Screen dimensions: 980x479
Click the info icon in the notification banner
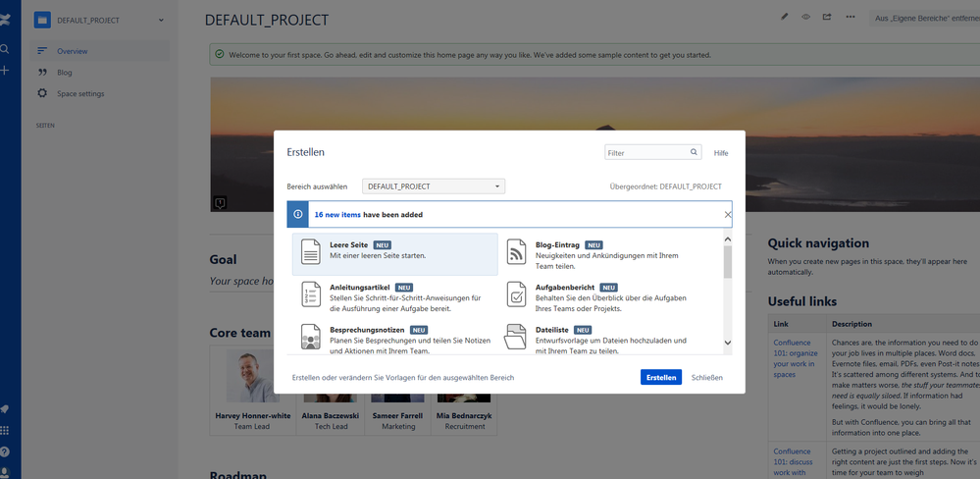(x=297, y=214)
